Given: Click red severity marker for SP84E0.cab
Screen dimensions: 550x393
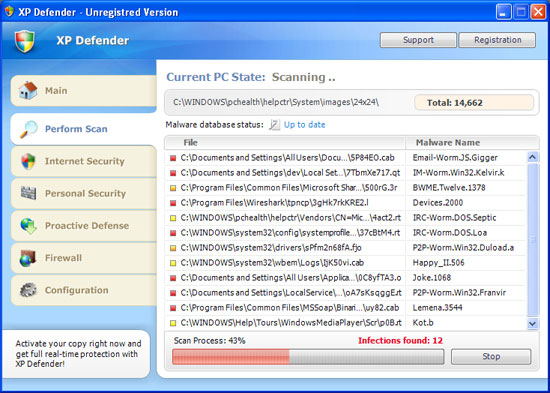Looking at the screenshot, I should pyautogui.click(x=173, y=158).
